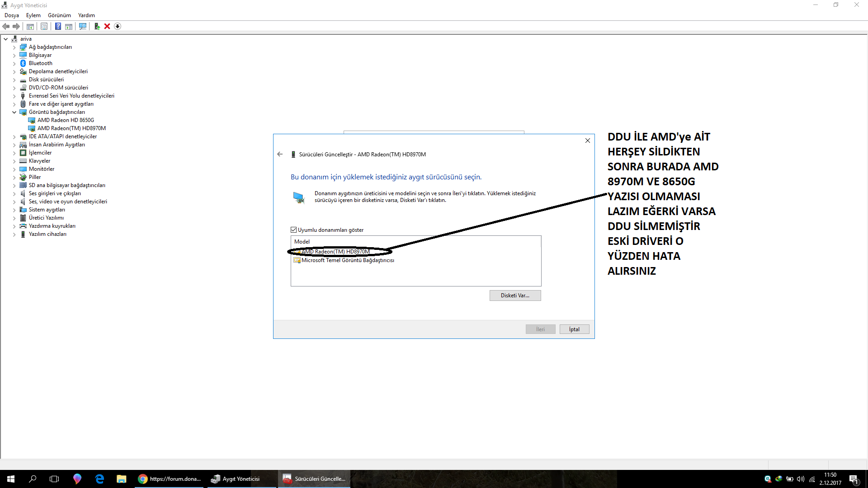Select 'Evrensel Seri Veri Yolu denetleyicileri' item

tap(71, 96)
